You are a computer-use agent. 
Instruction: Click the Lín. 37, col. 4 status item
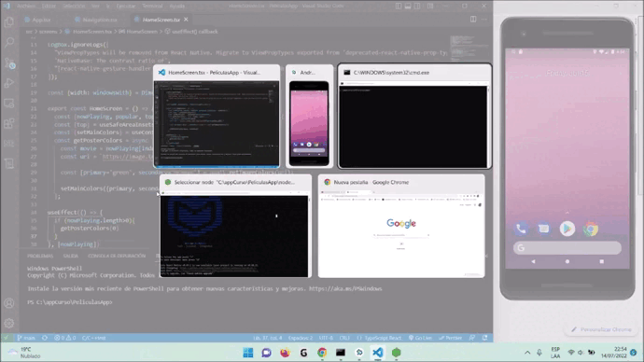click(267, 338)
